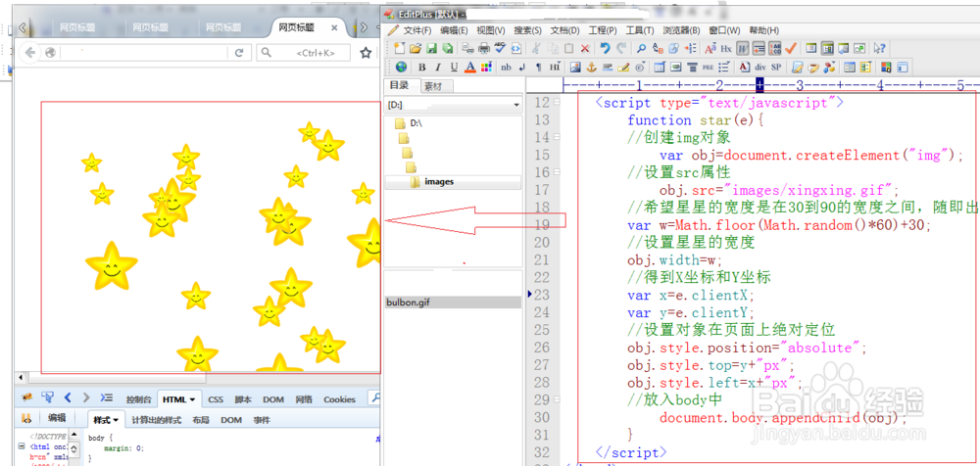Collapse the html node in Firebug tree
This screenshot has width=980, height=466.
(22, 446)
